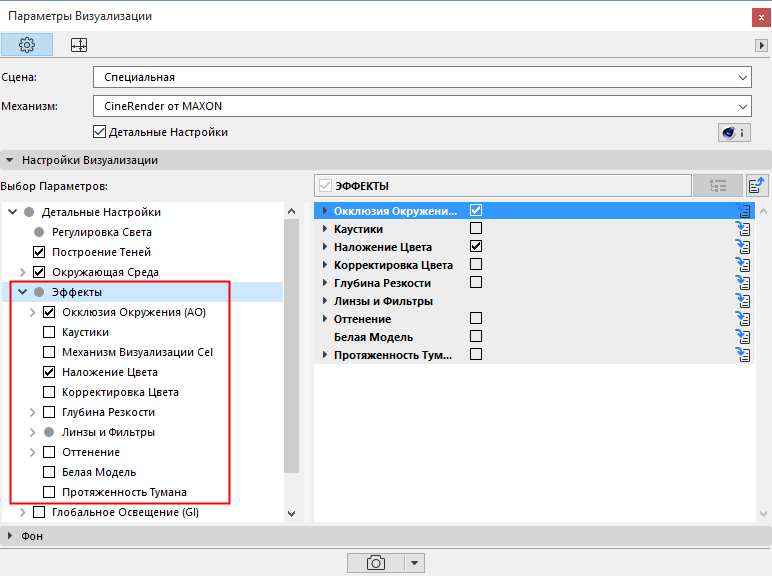Close the Параметры Визуализации dialog
Screen dimensions: 772x576
[761, 17]
